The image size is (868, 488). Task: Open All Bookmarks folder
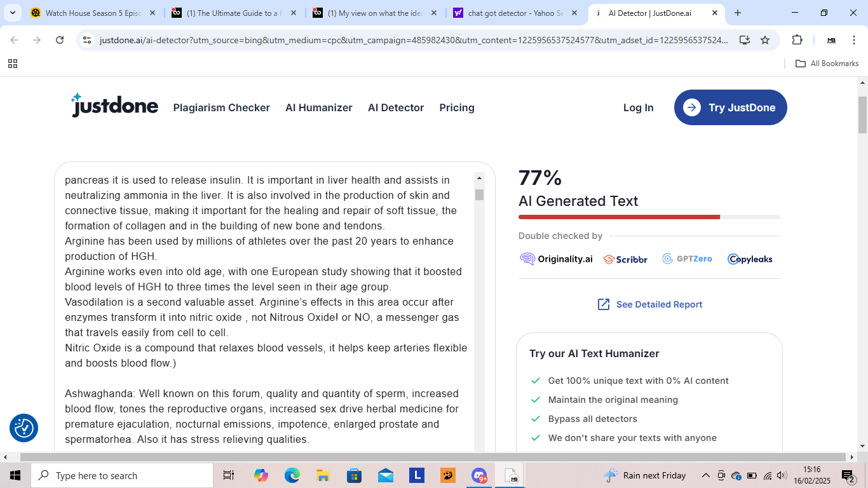(827, 64)
